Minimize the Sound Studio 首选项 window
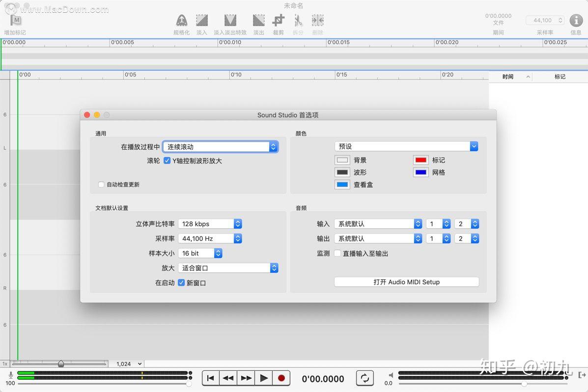588x392 pixels. [97, 115]
